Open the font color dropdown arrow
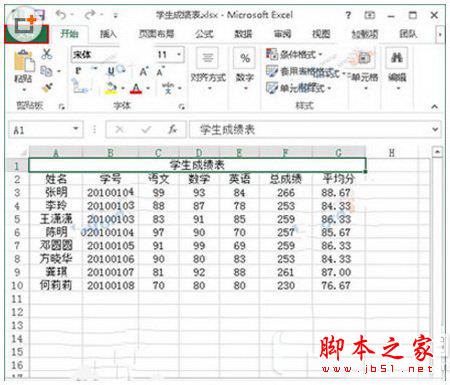450x385 pixels. click(x=148, y=89)
